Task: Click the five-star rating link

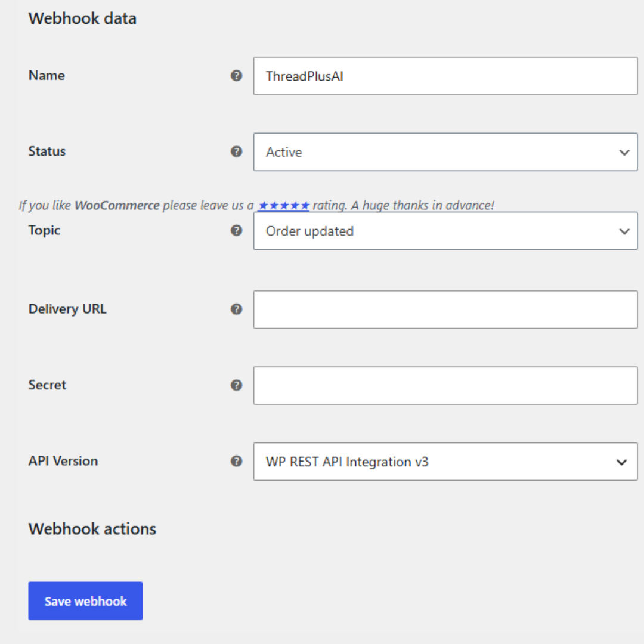Action: (x=283, y=205)
